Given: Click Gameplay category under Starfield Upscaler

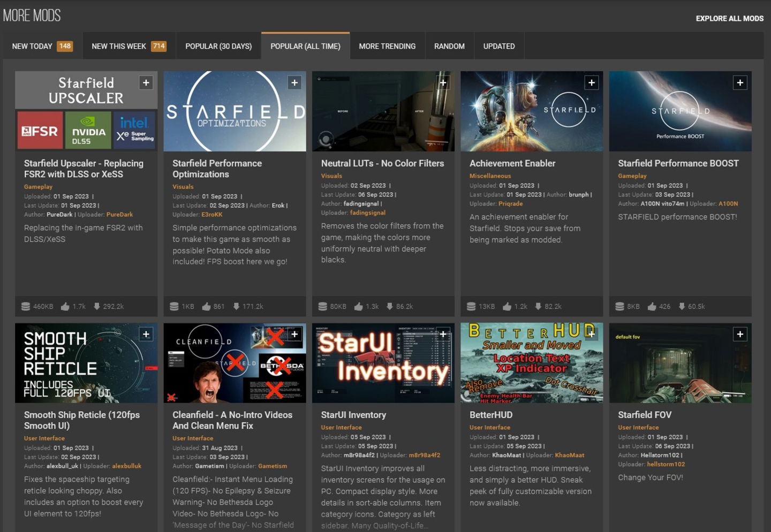Looking at the screenshot, I should (38, 187).
